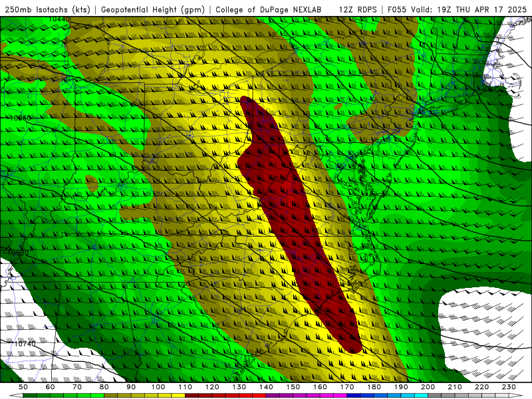The height and width of the screenshot is (399, 532).
Task: Click the olive swatch just after 80
Action: tap(111, 396)
